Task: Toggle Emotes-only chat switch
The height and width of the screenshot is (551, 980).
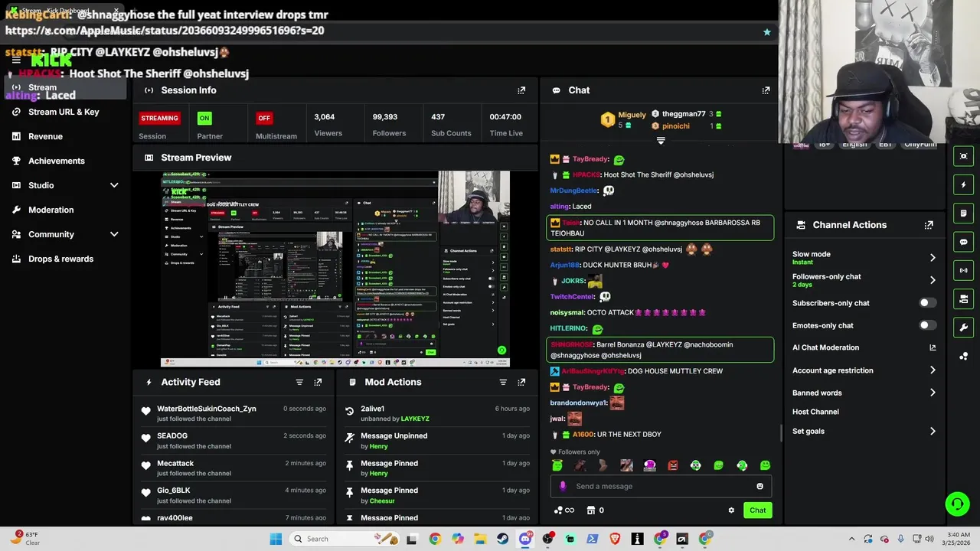Action: (927, 325)
